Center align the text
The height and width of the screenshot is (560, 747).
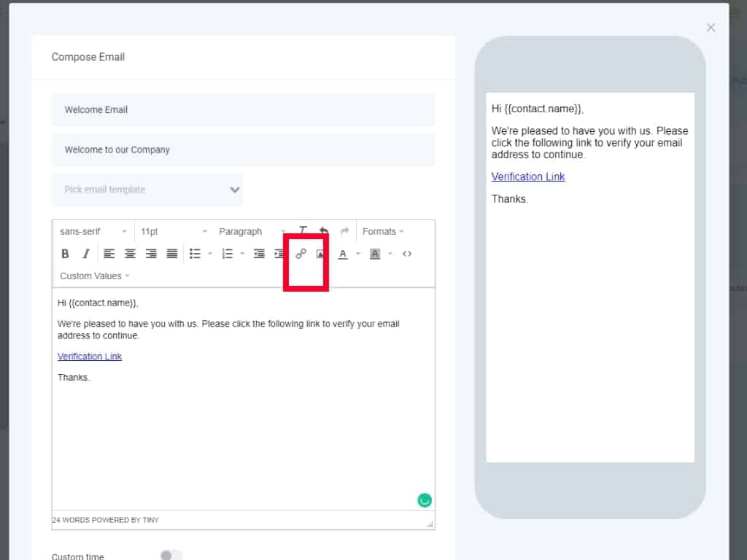tap(130, 254)
